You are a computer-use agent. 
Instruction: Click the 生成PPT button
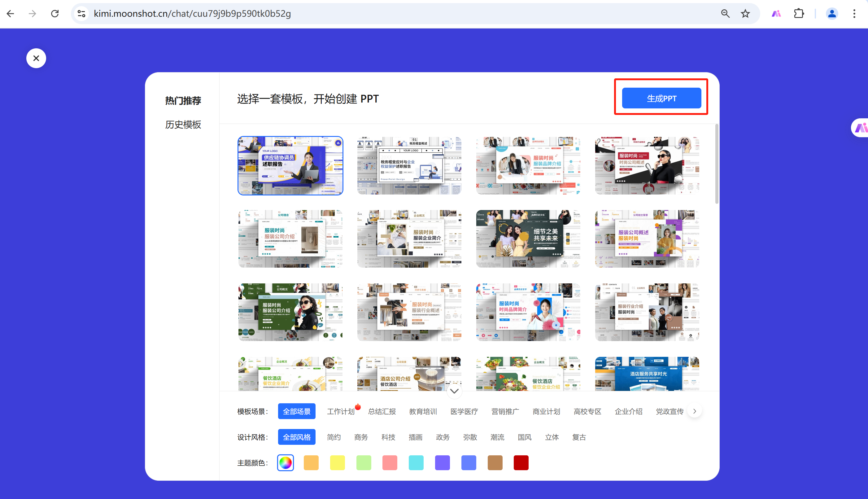(x=661, y=98)
